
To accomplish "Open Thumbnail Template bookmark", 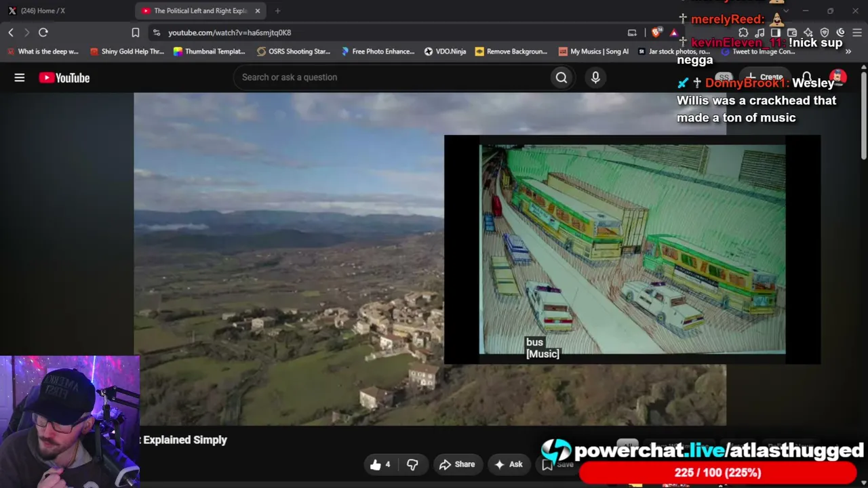I will (210, 52).
